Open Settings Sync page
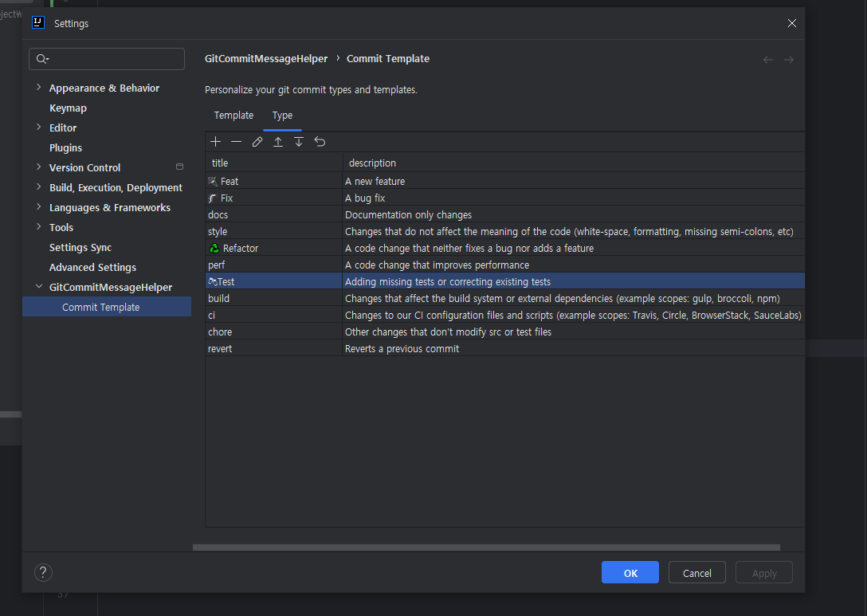Viewport: 867px width, 616px height. (80, 247)
